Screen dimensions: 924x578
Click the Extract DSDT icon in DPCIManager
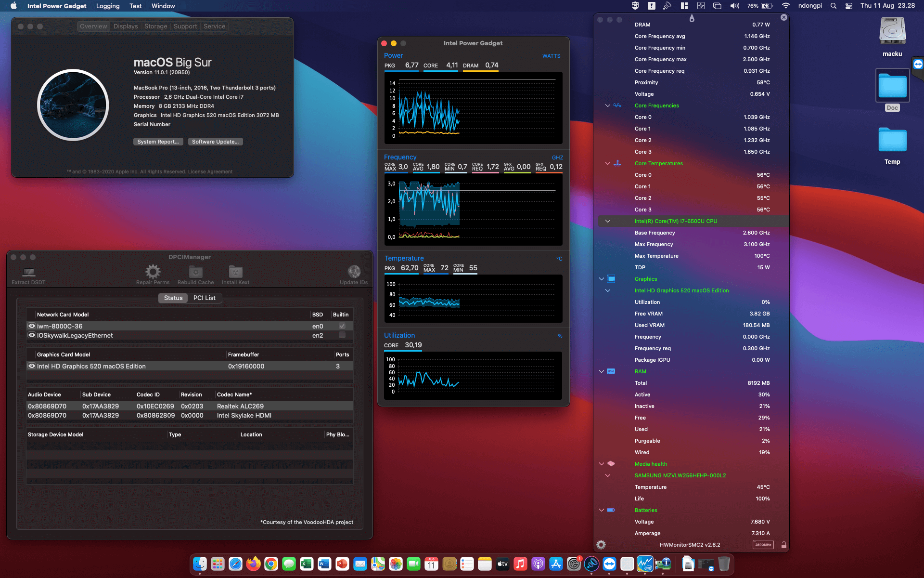pyautogui.click(x=28, y=272)
